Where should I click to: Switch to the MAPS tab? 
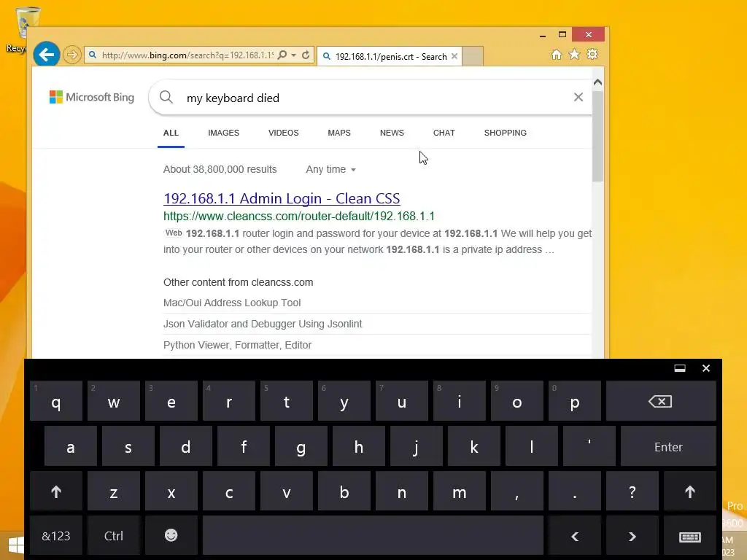(339, 133)
